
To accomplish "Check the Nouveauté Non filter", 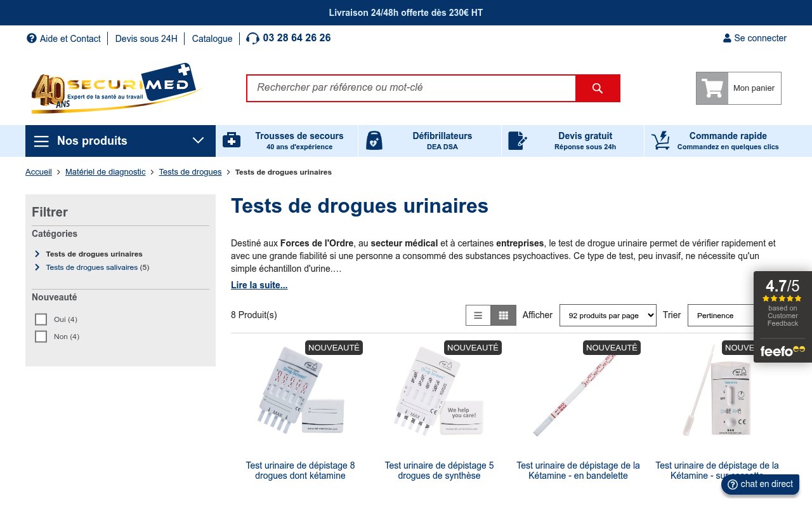I will [41, 337].
